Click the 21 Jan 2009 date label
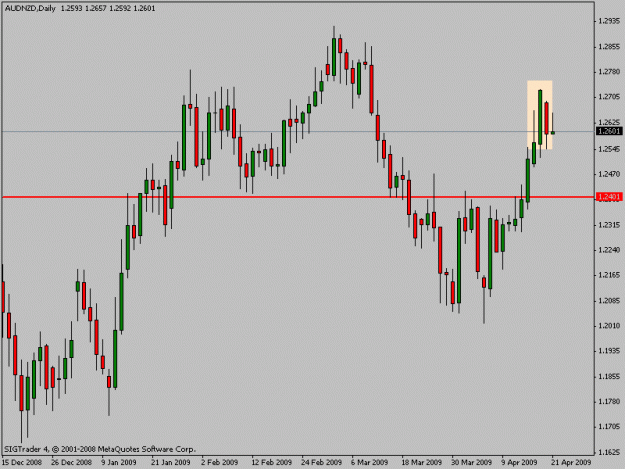Screen dimensions: 625x469 171,462
